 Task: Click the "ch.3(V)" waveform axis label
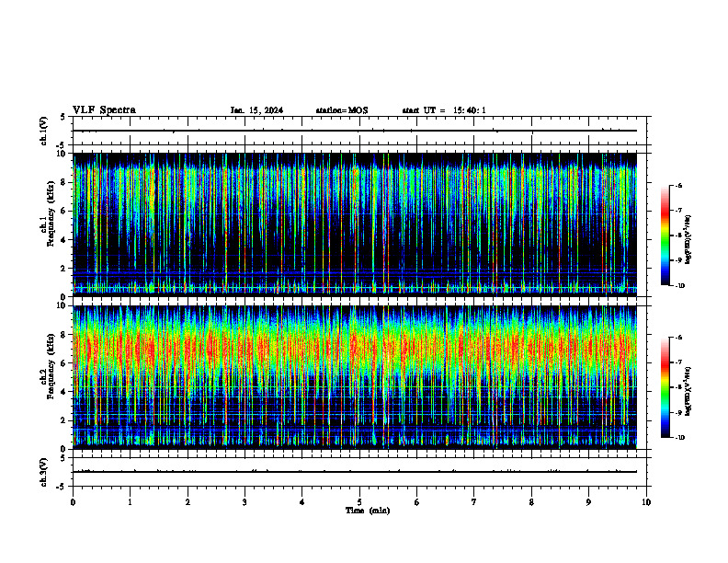pos(44,472)
